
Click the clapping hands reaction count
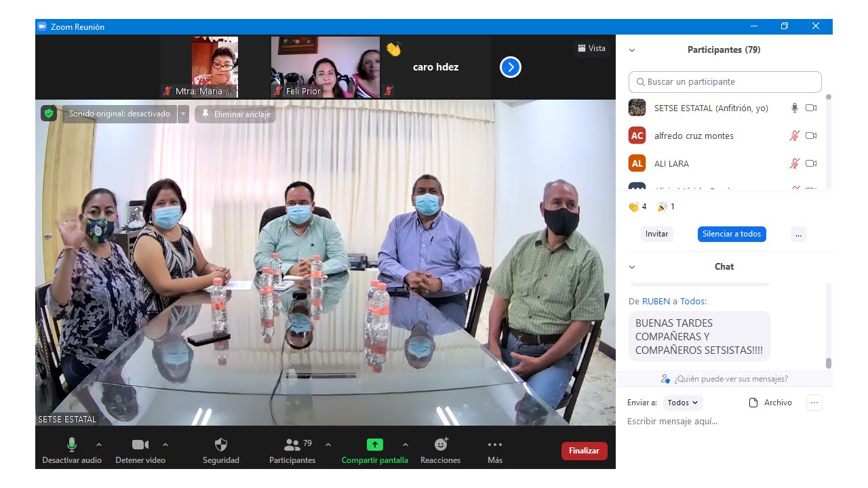(x=637, y=207)
